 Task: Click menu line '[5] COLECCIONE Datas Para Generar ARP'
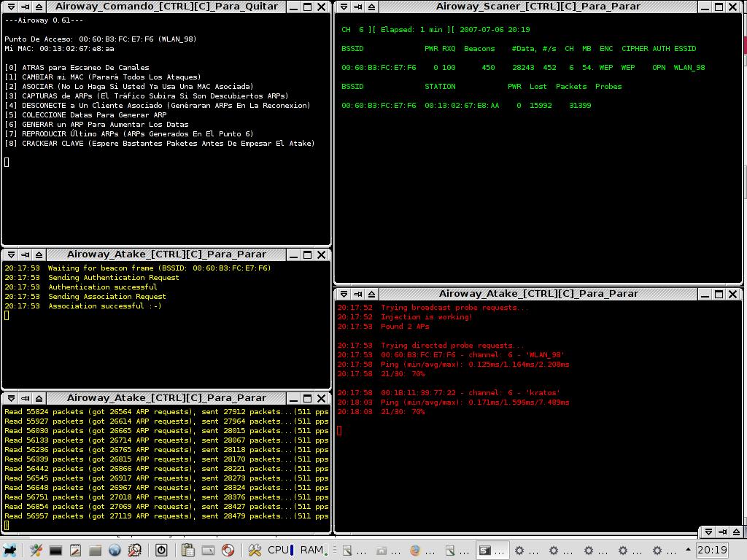coord(85,114)
